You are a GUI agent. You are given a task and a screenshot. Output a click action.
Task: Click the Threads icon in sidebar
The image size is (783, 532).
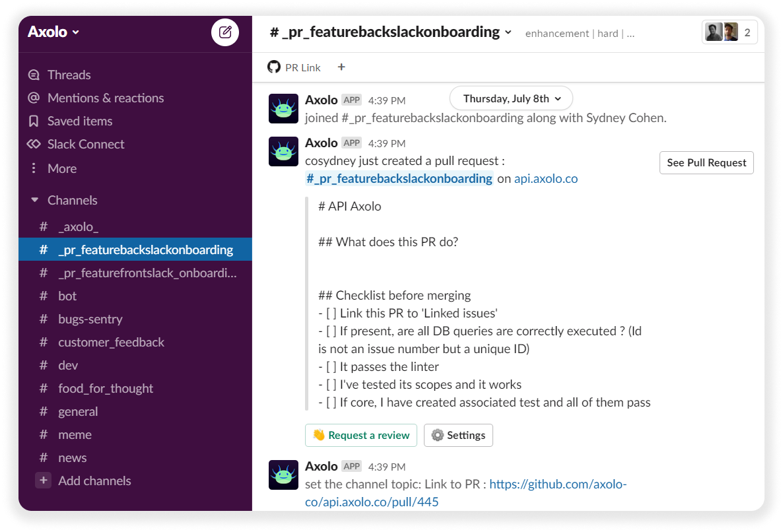tap(34, 75)
